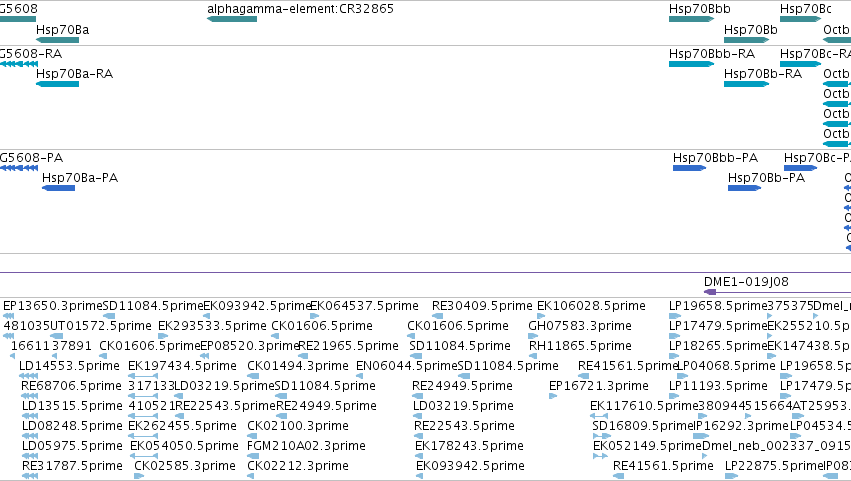Image resolution: width=851 pixels, height=481 pixels.
Task: Select the LD13515.5prime EST label
Action: coord(72,407)
